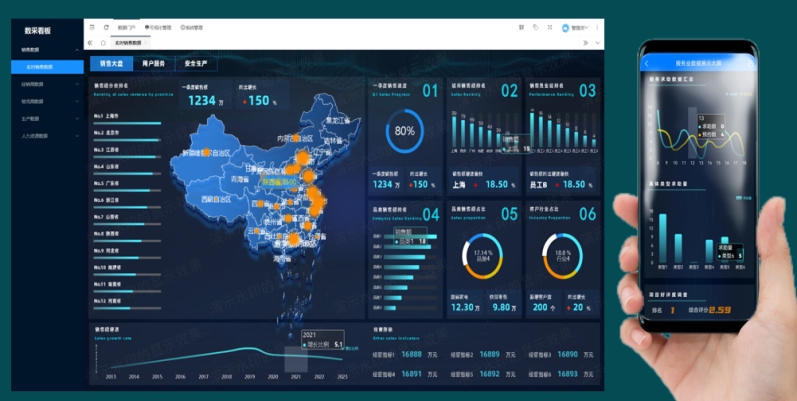
Task: Click the double-left arrow tab scroll icon
Action: (x=91, y=43)
